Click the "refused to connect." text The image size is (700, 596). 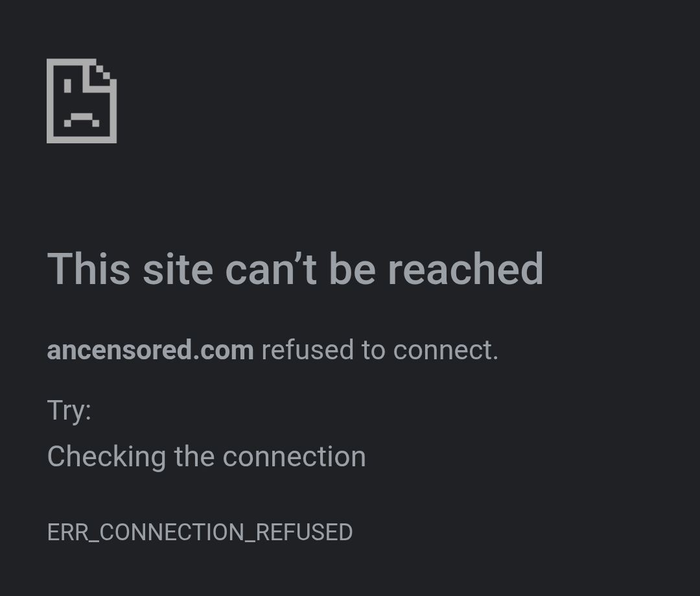tap(380, 350)
